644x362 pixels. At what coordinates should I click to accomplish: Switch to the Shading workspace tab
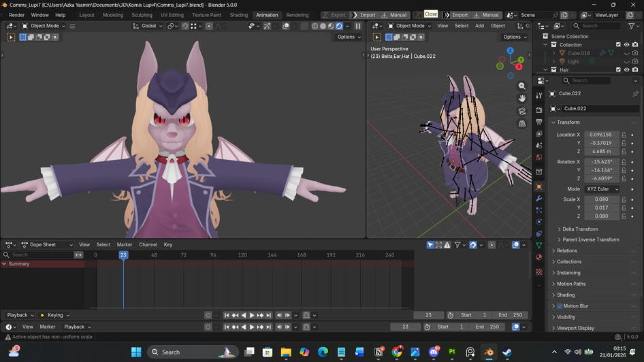pyautogui.click(x=239, y=15)
